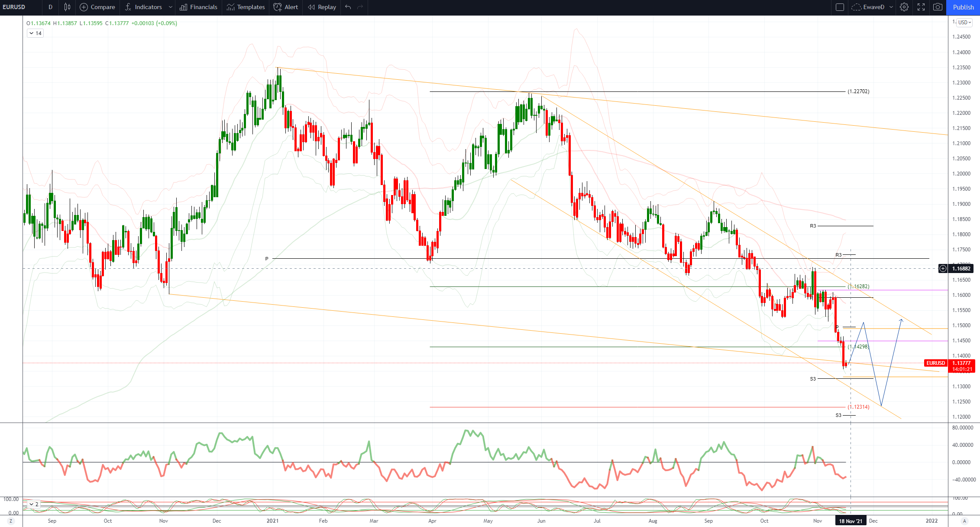The image size is (980, 527).
Task: Undo the last chart action
Action: pos(348,7)
